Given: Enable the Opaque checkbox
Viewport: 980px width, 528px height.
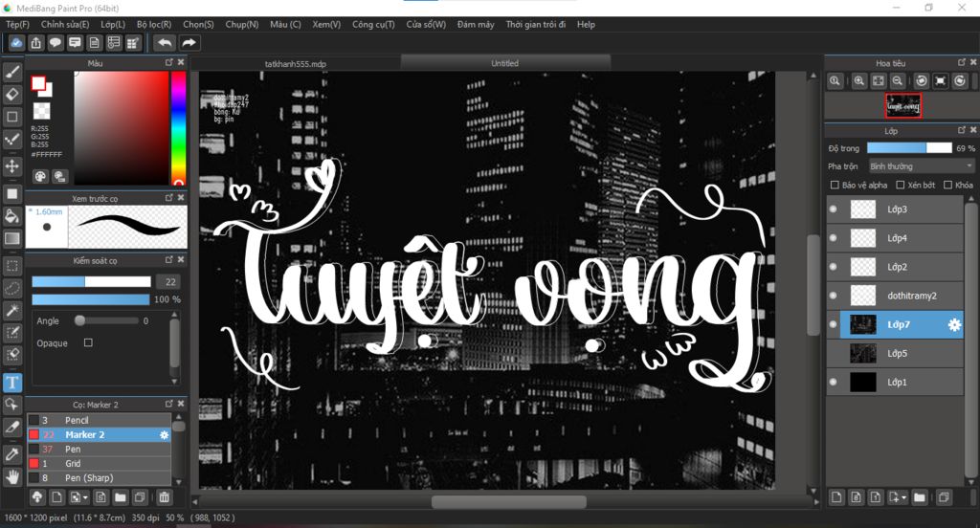Looking at the screenshot, I should pos(89,342).
